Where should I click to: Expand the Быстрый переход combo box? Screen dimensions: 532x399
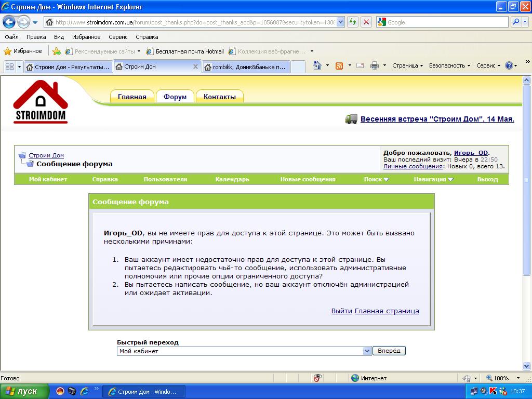click(x=367, y=351)
